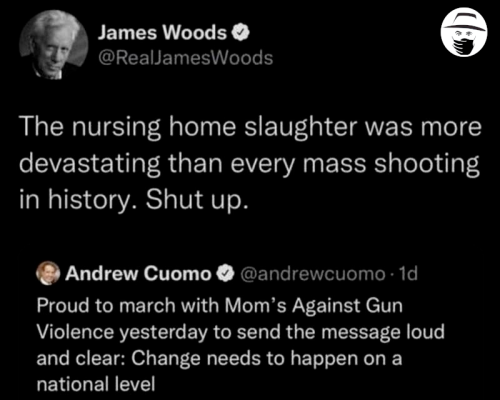Click the masked hat-man logo icon
The image size is (500, 400).
[x=464, y=32]
